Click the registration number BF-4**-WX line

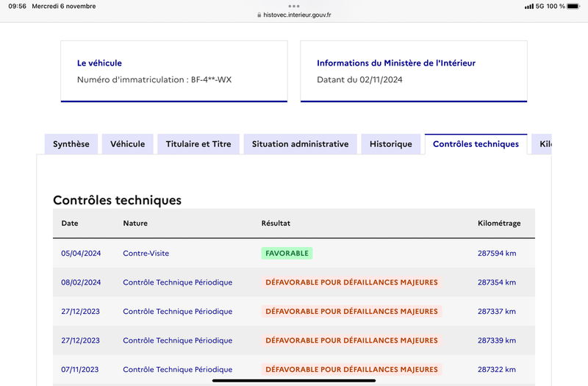(154, 79)
